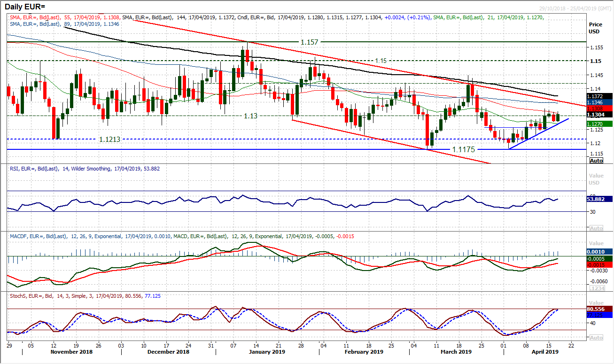This screenshot has height=364, width=614.
Task: Select the 1.13 level annotation on chart
Action: point(250,116)
